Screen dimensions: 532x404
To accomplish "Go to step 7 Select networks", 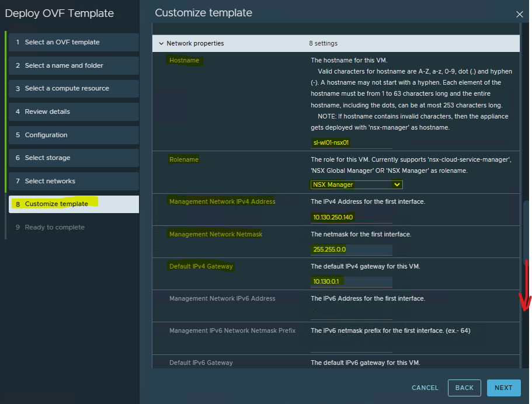I will tap(74, 181).
